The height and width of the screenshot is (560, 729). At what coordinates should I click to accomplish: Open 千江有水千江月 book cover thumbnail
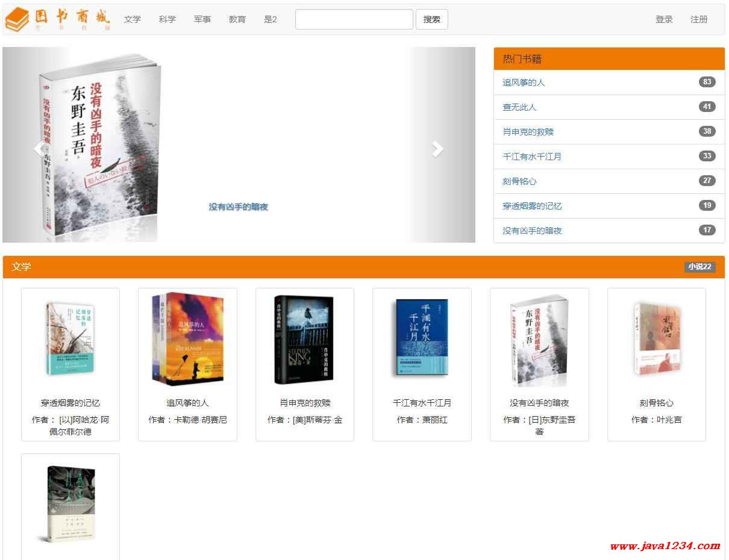coord(422,339)
